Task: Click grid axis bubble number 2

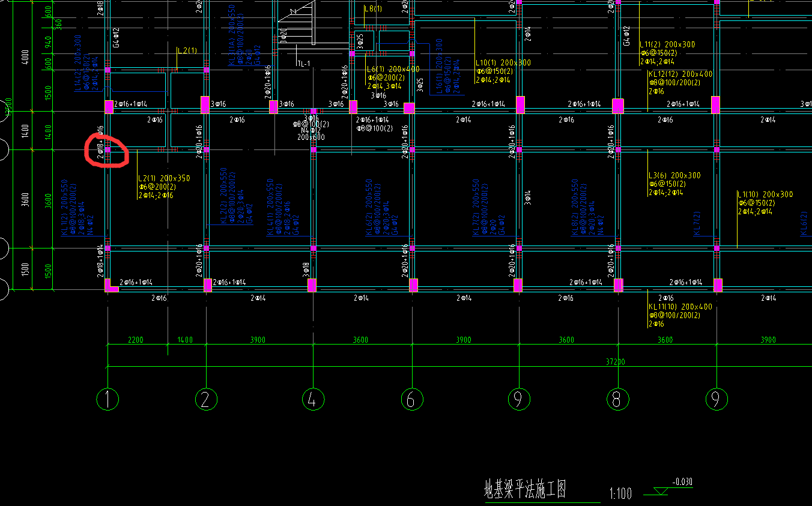Action: 206,399
